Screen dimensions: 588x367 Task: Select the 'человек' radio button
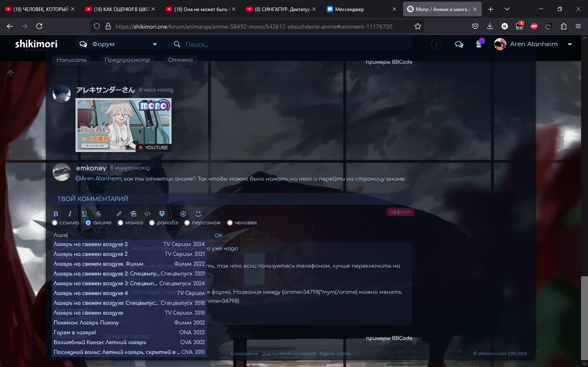click(230, 223)
